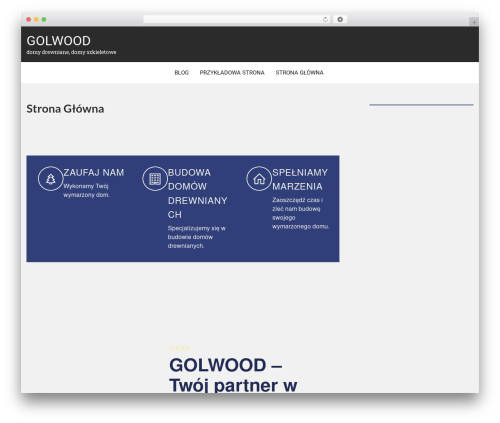The height and width of the screenshot is (423, 500).
Task: Click the text Wykonamy Twój wymarzony dom
Action: point(86,190)
